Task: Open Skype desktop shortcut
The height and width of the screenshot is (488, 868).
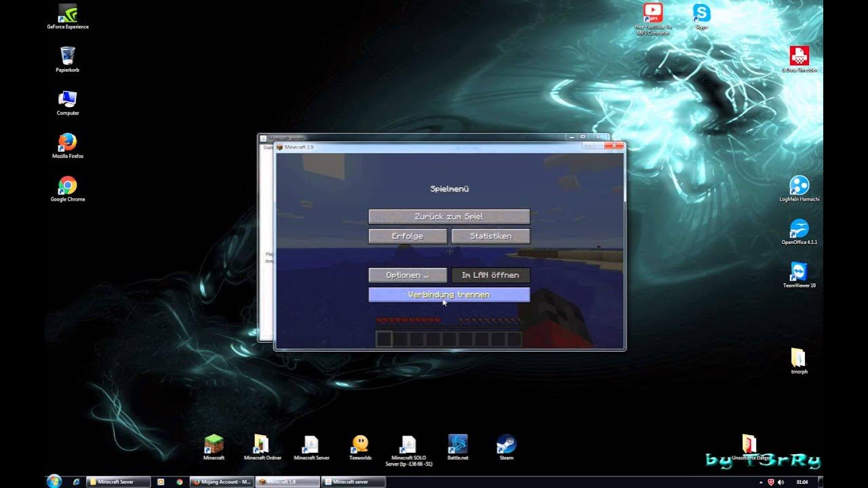Action: [701, 16]
